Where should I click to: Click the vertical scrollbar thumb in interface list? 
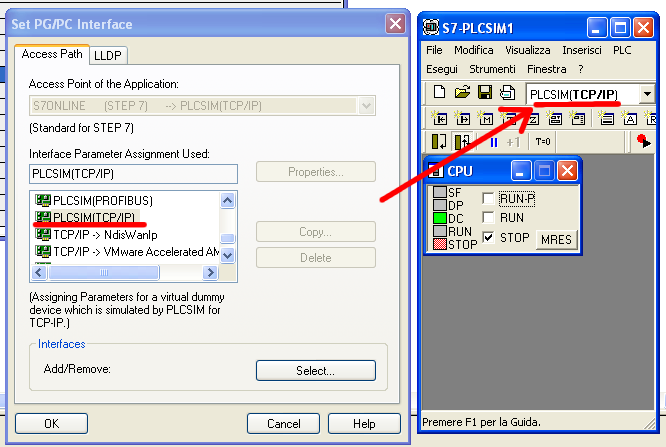coord(228,238)
